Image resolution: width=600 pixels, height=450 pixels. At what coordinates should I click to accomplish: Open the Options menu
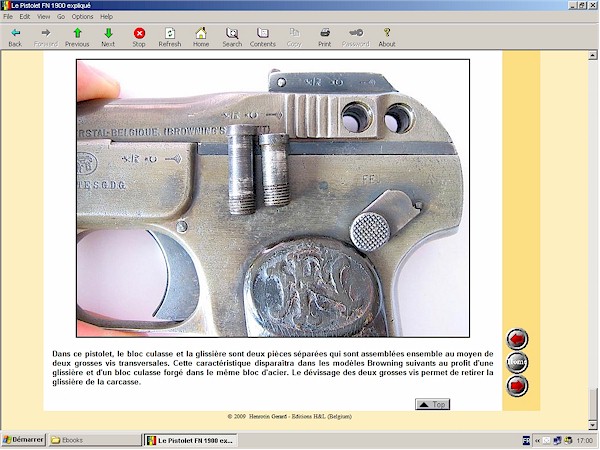(x=82, y=17)
